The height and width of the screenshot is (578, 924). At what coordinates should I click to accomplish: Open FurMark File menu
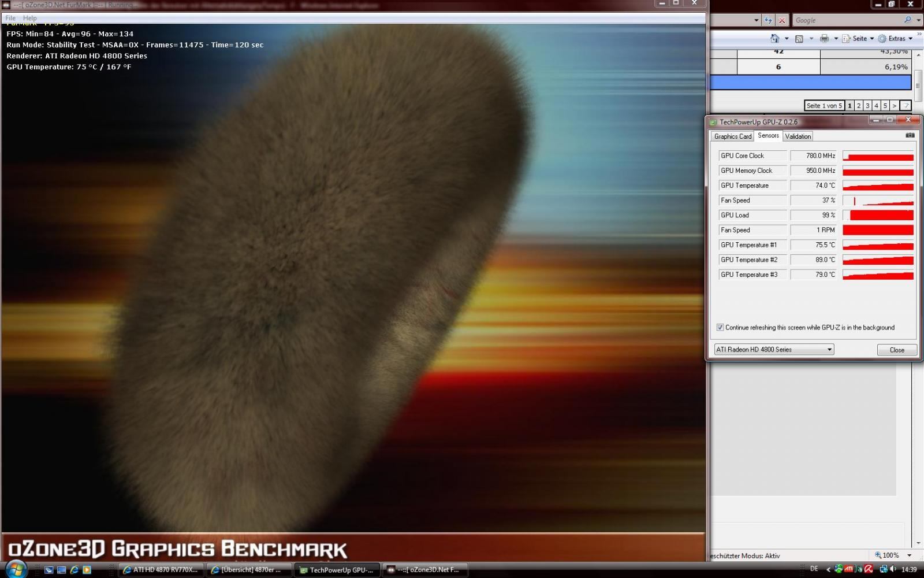tap(10, 18)
